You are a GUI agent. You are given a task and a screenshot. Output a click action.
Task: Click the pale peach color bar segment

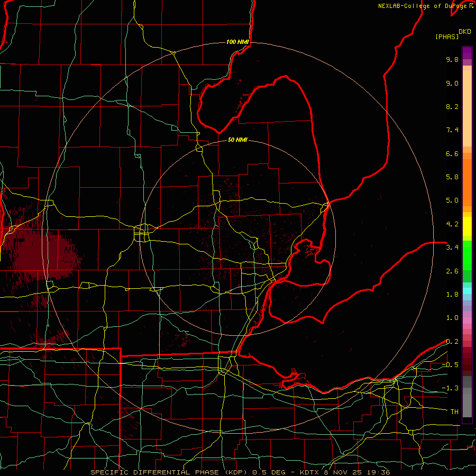point(467,108)
